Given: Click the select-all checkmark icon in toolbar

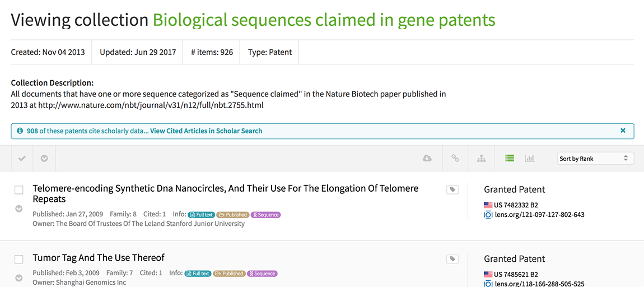Looking at the screenshot, I should pos(22,159).
